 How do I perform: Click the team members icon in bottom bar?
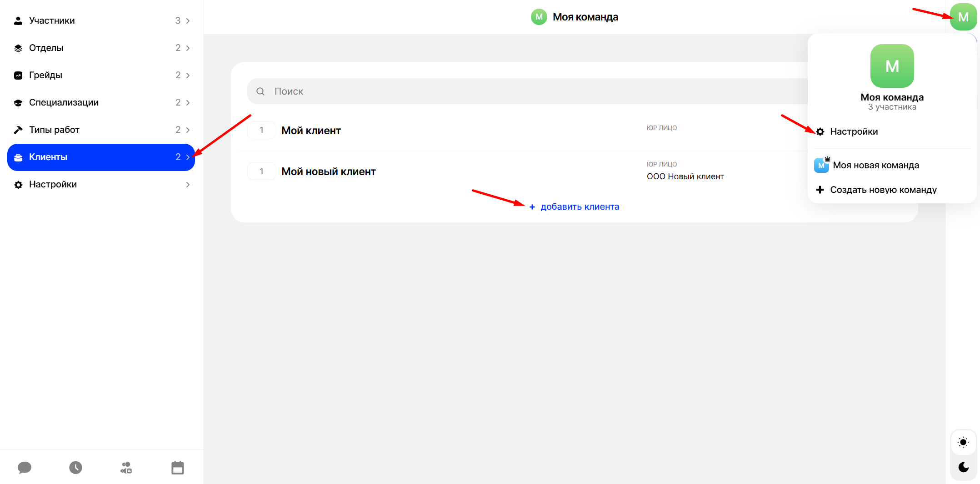[126, 467]
